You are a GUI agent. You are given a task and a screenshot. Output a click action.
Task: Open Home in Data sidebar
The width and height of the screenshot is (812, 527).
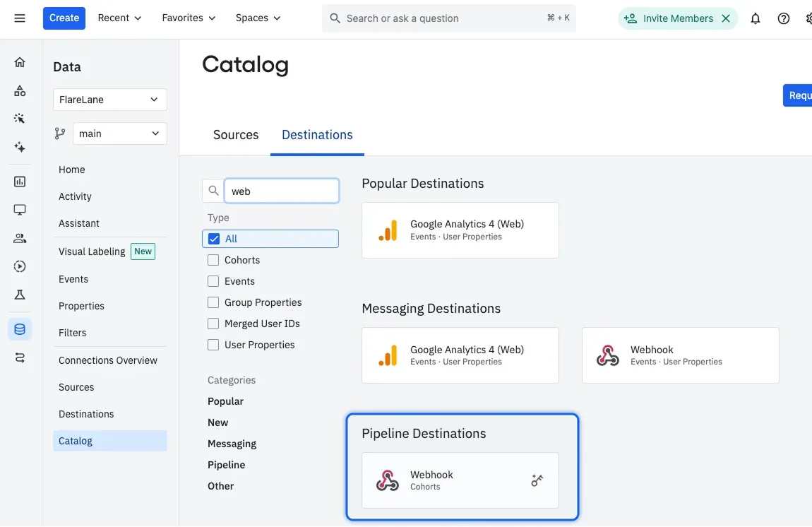pos(71,170)
